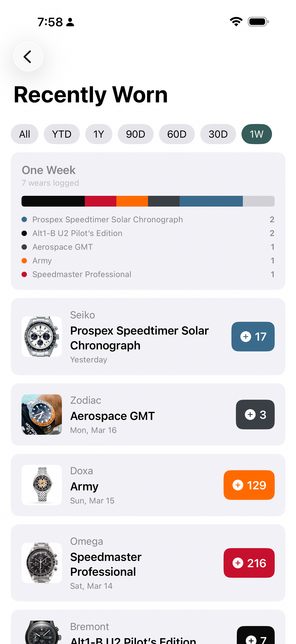Open the Zodiac Aerospace GMT photo

pyautogui.click(x=42, y=415)
